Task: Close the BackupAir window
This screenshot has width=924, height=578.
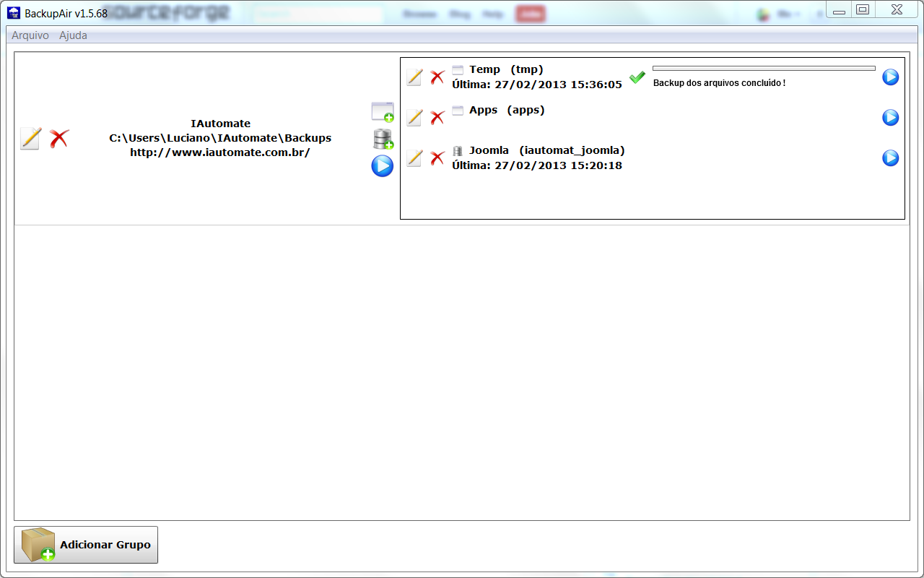Action: click(896, 10)
